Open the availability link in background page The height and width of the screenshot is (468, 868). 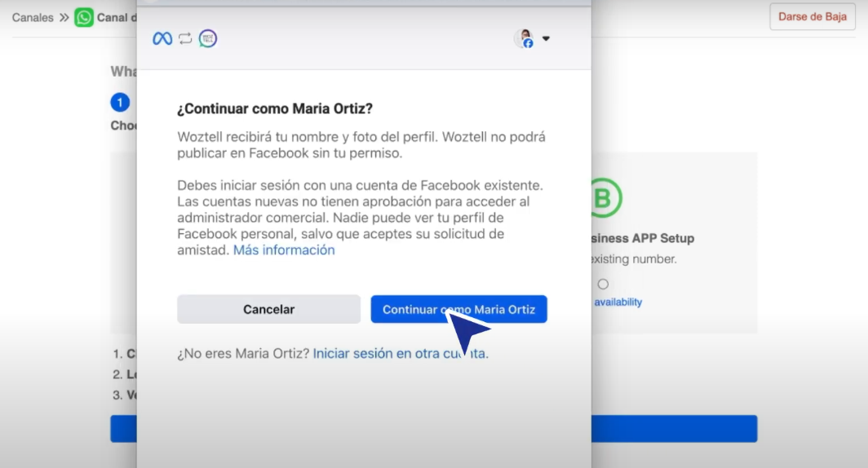point(618,302)
